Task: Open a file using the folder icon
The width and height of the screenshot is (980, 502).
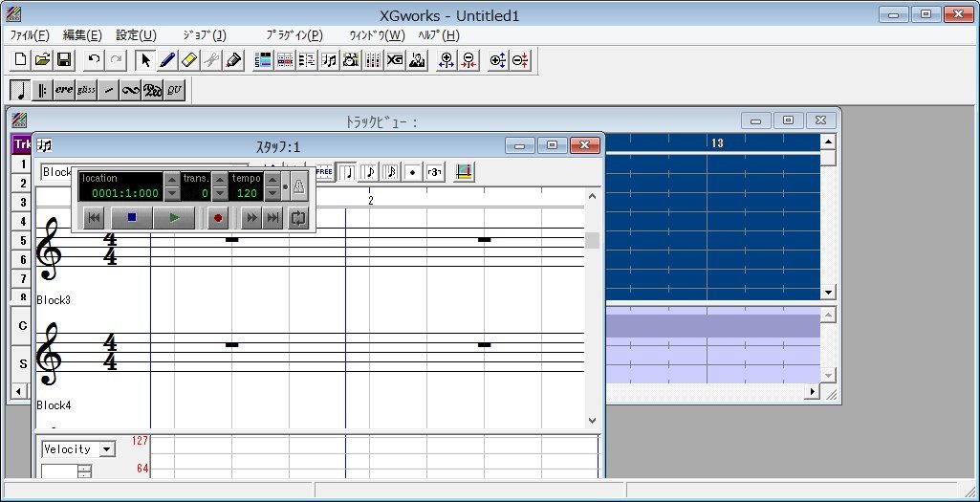Action: click(42, 60)
